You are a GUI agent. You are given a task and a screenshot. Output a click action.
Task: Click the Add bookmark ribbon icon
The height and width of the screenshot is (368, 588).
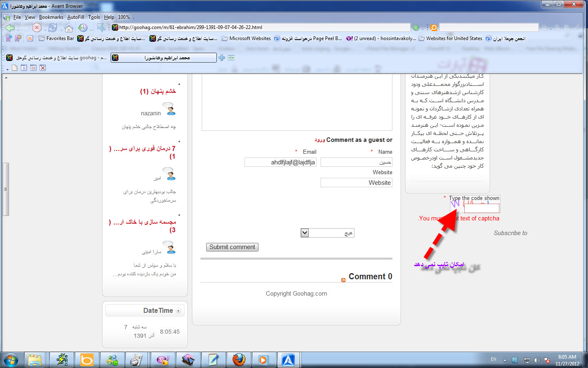pos(9,38)
